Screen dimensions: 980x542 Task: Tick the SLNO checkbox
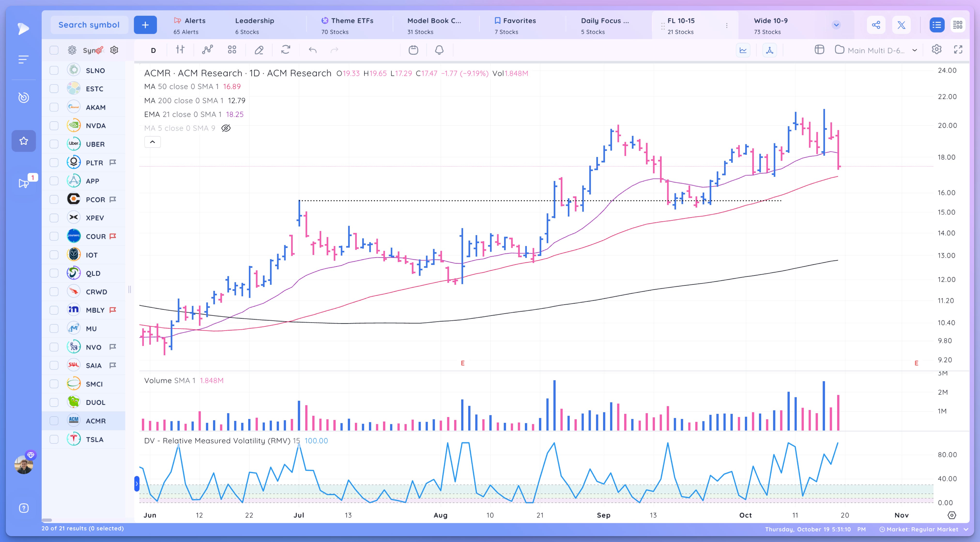tap(54, 70)
